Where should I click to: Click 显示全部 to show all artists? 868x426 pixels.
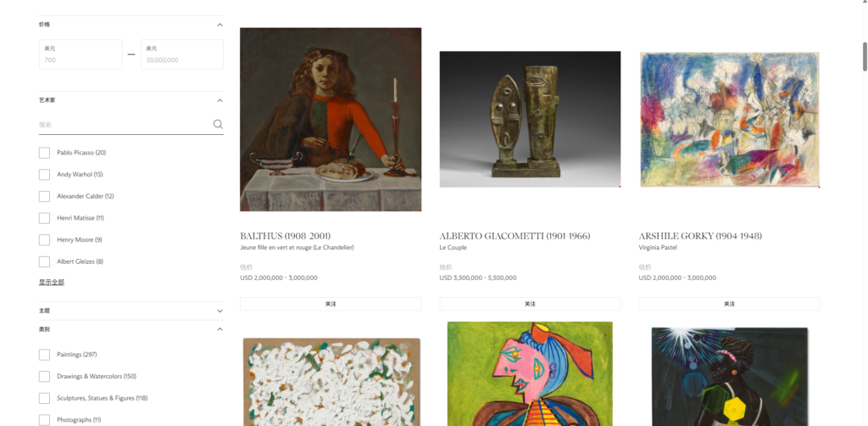pyautogui.click(x=52, y=283)
